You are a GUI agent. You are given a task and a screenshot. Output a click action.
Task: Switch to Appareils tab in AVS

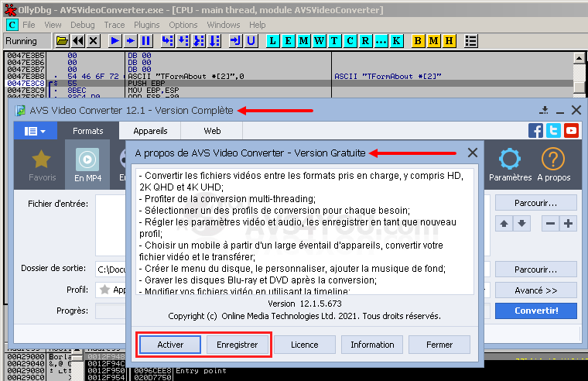pyautogui.click(x=150, y=131)
